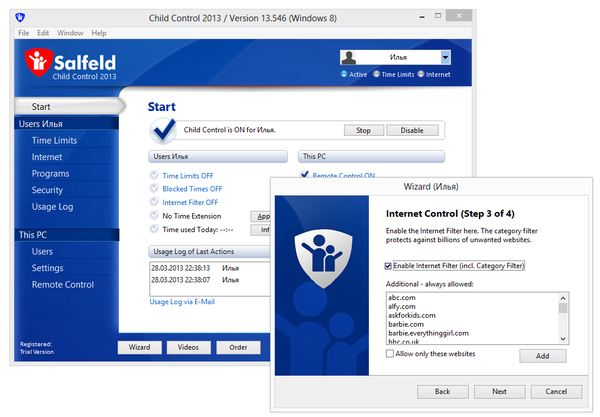The image size is (600, 417).
Task: Click Add button in Wizard
Action: [x=543, y=356]
